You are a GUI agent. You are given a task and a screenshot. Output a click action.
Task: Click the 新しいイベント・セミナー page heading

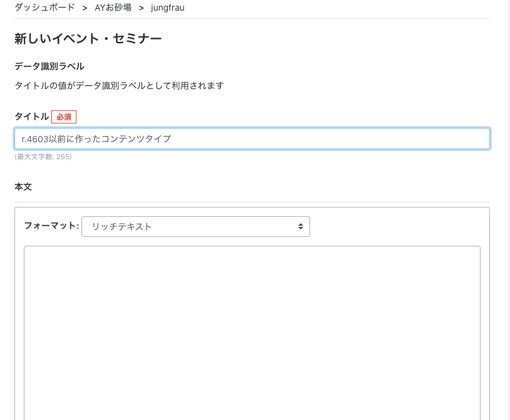88,39
